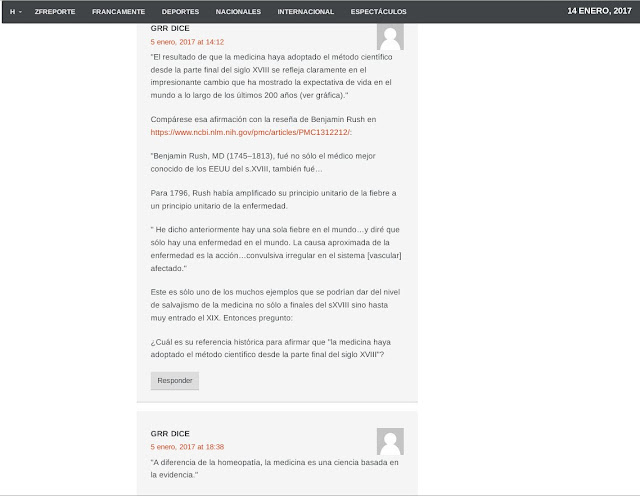The image size is (640, 496).
Task: Click paragraph starting "Este es sólo uno de los muchos"
Action: 275,305
